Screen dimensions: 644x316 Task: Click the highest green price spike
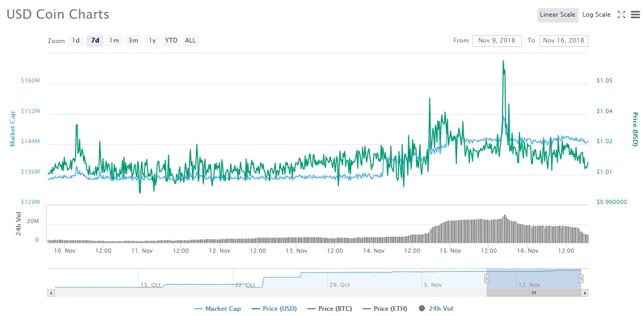pos(503,61)
